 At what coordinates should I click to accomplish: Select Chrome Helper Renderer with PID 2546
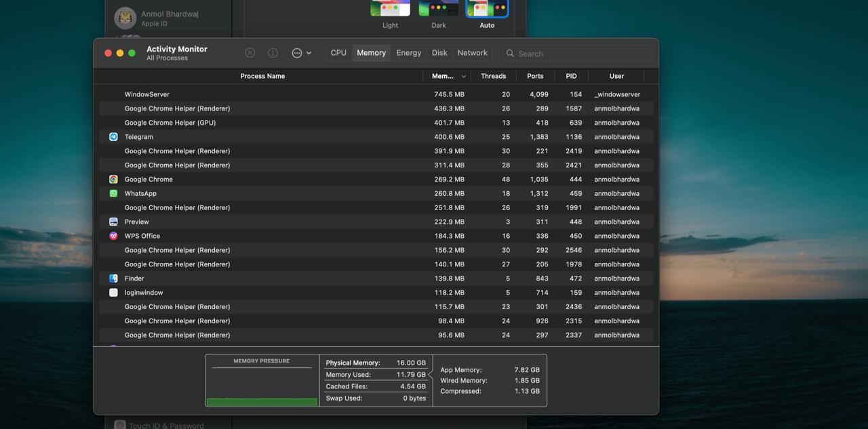click(x=376, y=250)
